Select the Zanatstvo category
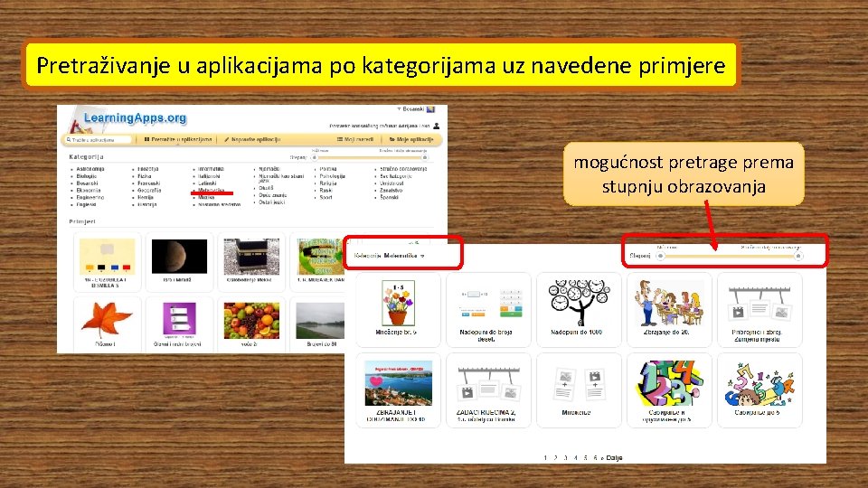This screenshot has width=868, height=488. click(x=391, y=191)
